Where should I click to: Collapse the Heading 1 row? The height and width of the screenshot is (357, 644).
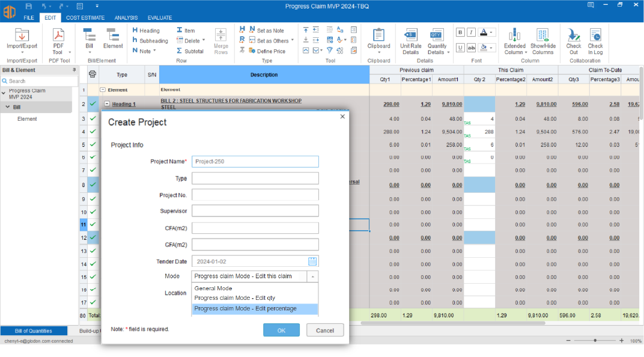(x=107, y=104)
